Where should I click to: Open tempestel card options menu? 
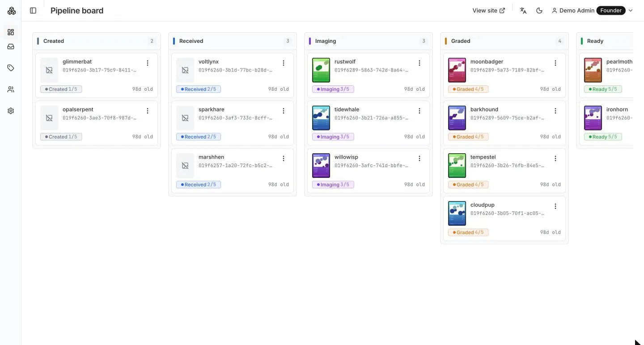555,159
